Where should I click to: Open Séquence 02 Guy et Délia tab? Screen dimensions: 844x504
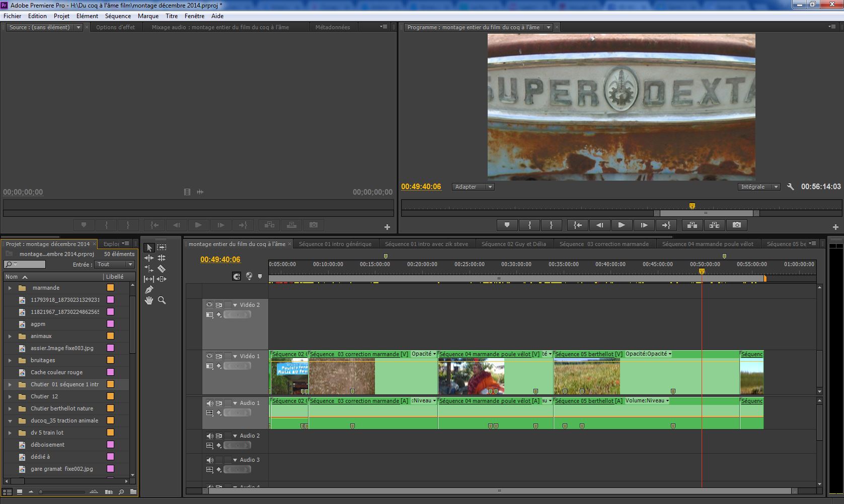click(x=513, y=244)
